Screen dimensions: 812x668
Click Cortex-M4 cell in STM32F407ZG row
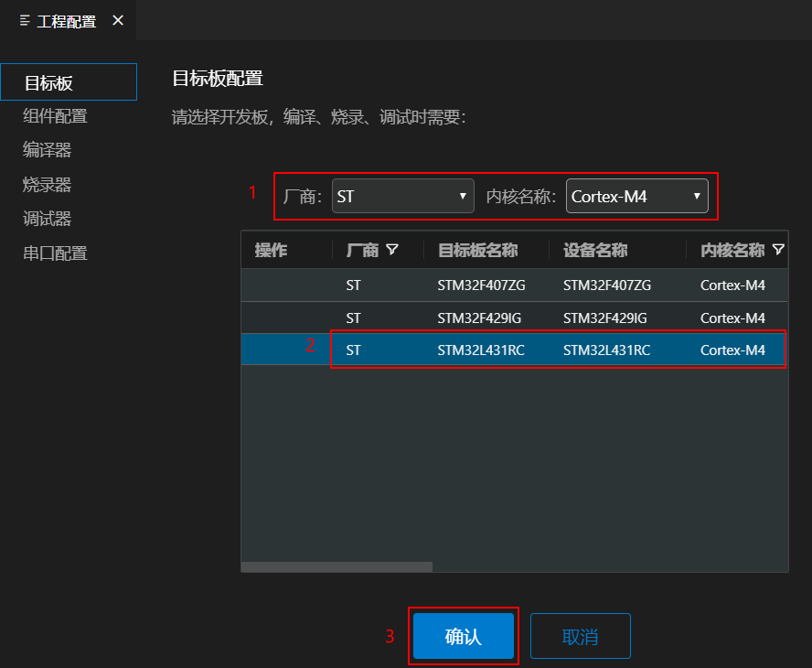click(x=732, y=285)
